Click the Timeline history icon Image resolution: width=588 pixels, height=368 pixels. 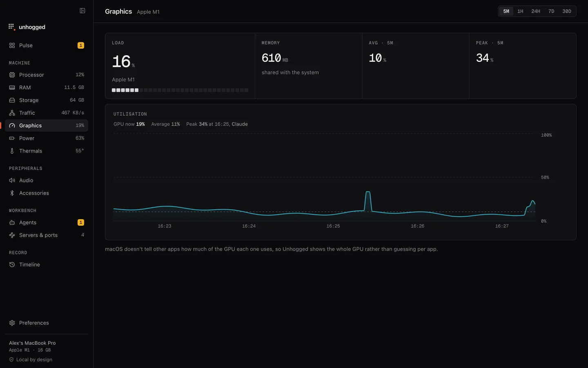click(12, 265)
